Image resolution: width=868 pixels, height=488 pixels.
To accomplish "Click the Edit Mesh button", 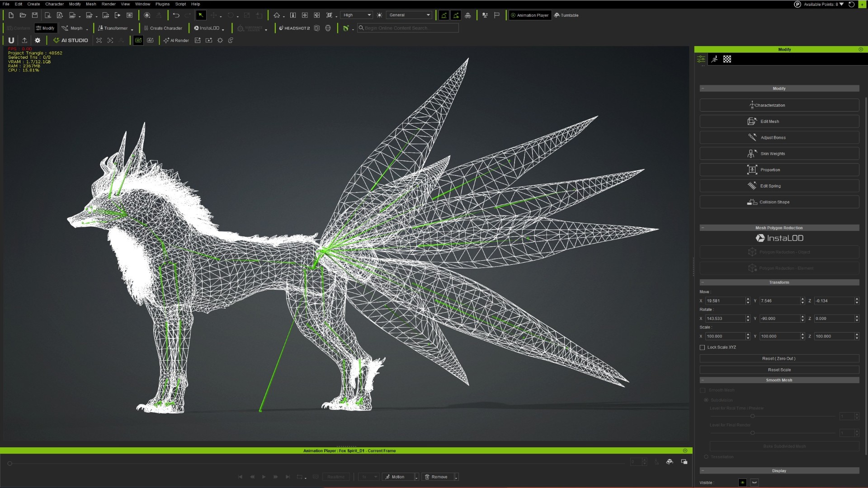I will pyautogui.click(x=779, y=122).
